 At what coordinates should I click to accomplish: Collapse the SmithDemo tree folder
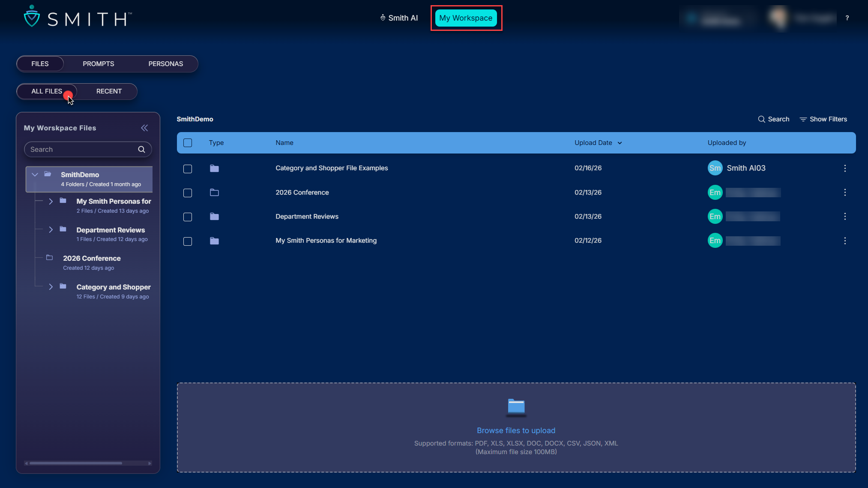coord(35,175)
